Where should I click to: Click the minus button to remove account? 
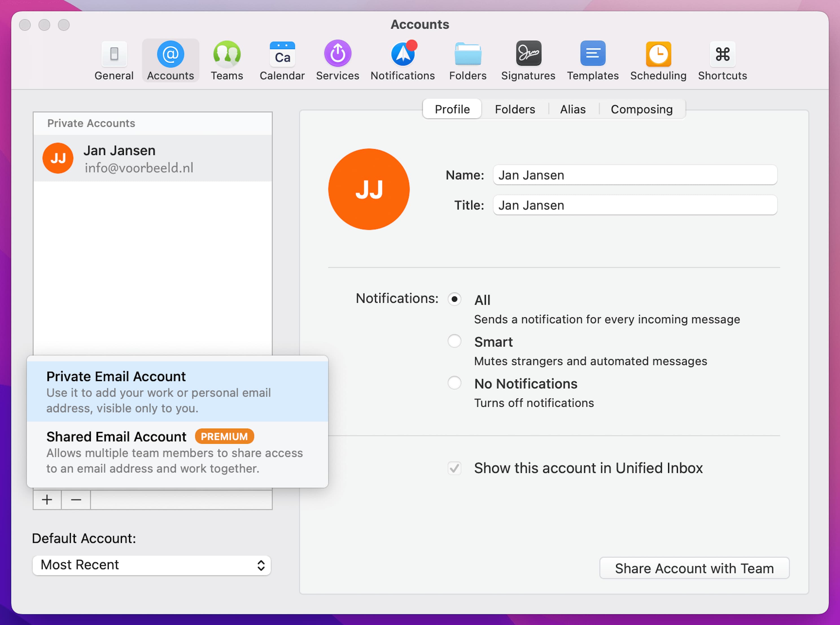(76, 500)
